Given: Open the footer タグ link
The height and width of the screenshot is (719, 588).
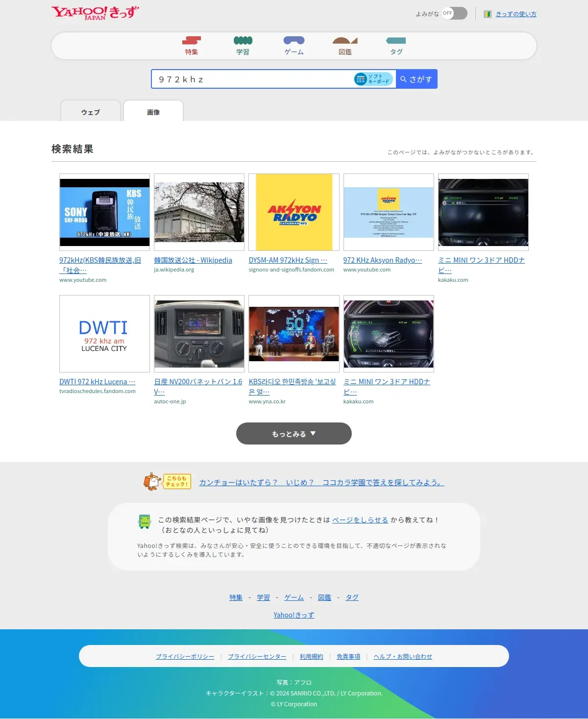Looking at the screenshot, I should [x=352, y=597].
